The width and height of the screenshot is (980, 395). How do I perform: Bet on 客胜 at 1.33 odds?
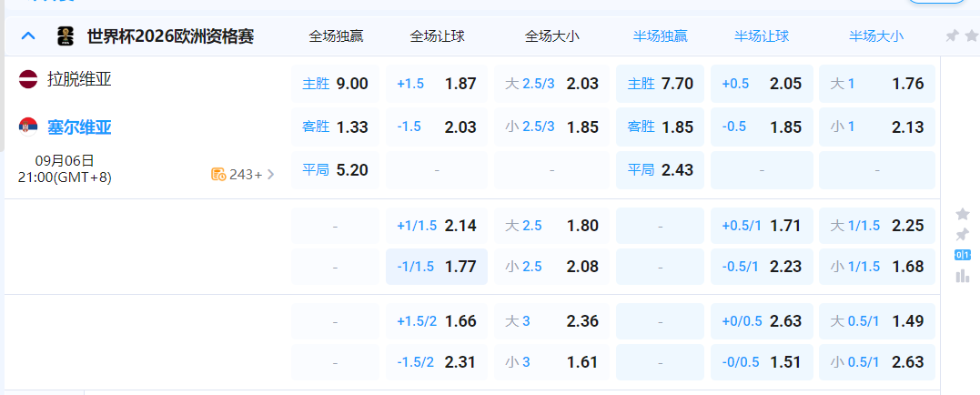335,127
